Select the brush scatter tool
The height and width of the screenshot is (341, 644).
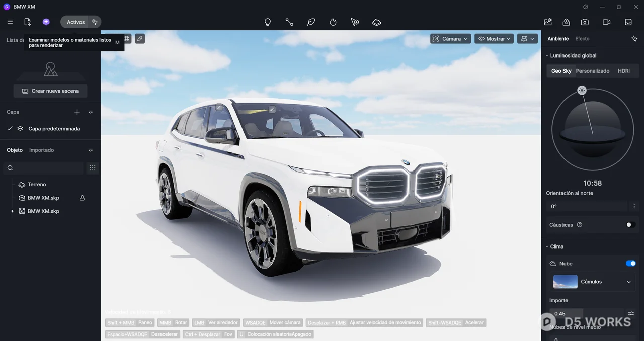355,22
